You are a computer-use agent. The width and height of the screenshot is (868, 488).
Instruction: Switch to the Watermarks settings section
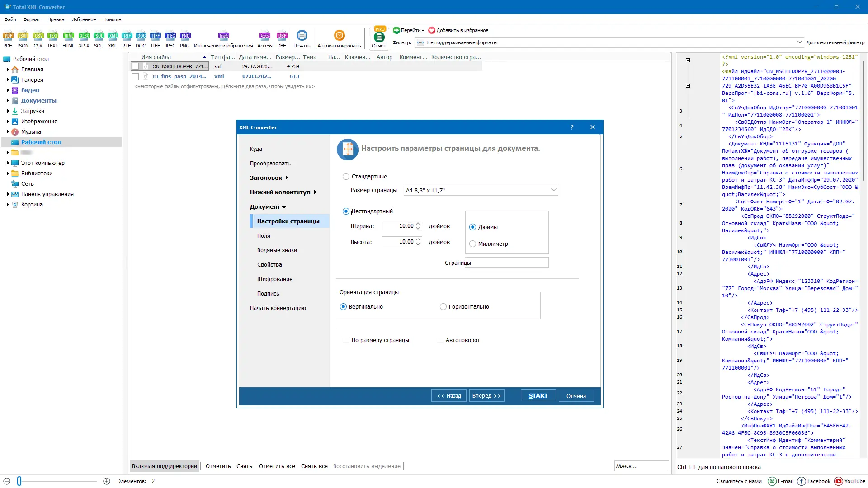(x=277, y=250)
